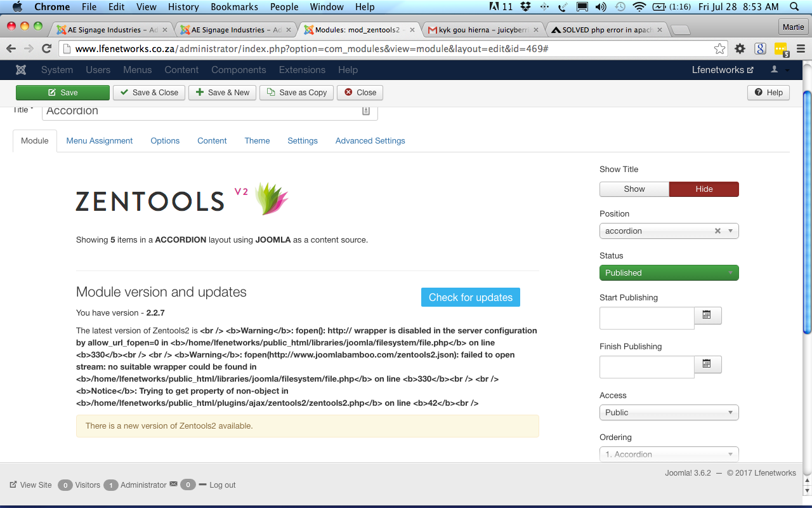Switch to the Content module tab
Screen dimensions: 812x508
coord(212,141)
